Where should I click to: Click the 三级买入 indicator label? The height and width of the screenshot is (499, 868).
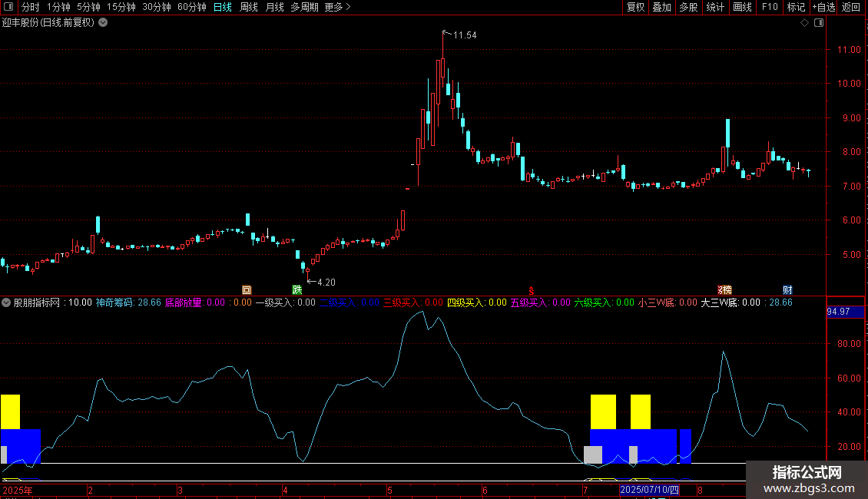tap(401, 302)
